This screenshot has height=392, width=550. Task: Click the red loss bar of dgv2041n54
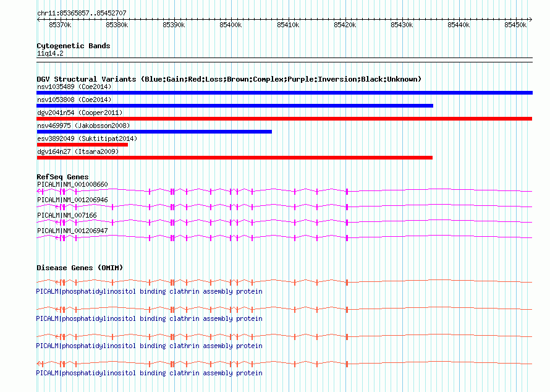pos(284,119)
